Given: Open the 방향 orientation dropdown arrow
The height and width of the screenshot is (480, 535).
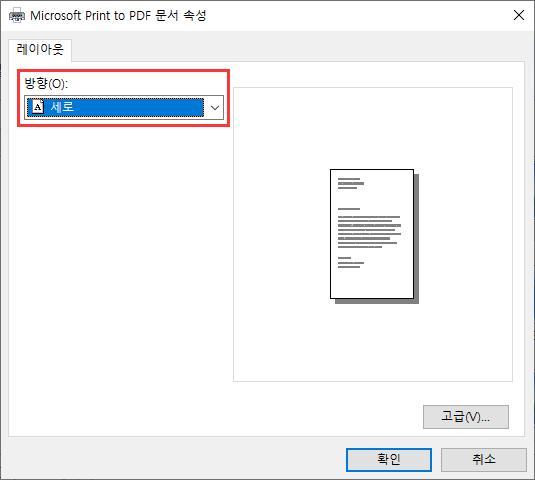Looking at the screenshot, I should [x=215, y=108].
